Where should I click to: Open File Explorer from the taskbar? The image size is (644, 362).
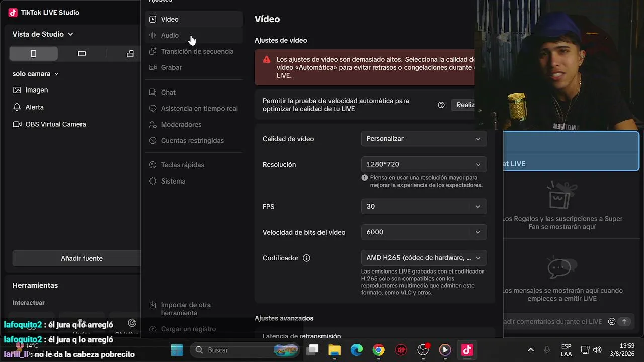[334, 350]
